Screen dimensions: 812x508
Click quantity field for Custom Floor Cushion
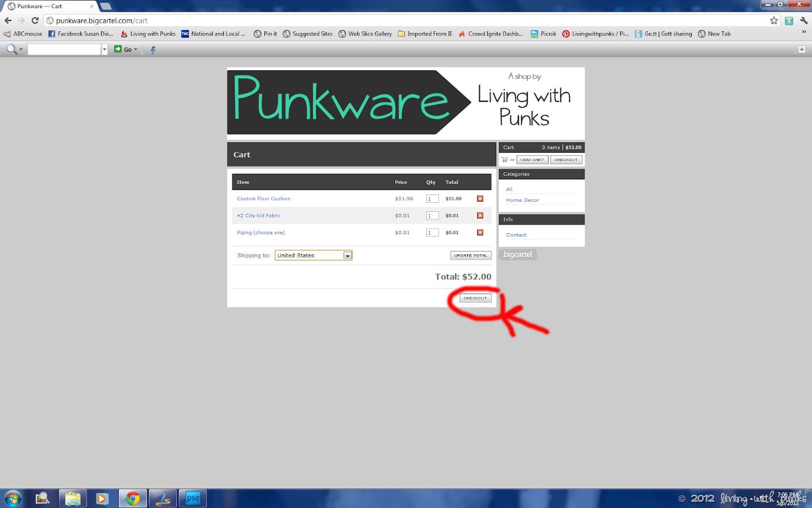[x=432, y=199]
